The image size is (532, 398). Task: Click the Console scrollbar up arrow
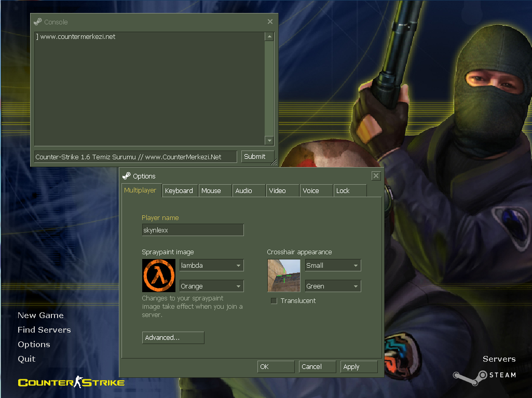pos(269,36)
